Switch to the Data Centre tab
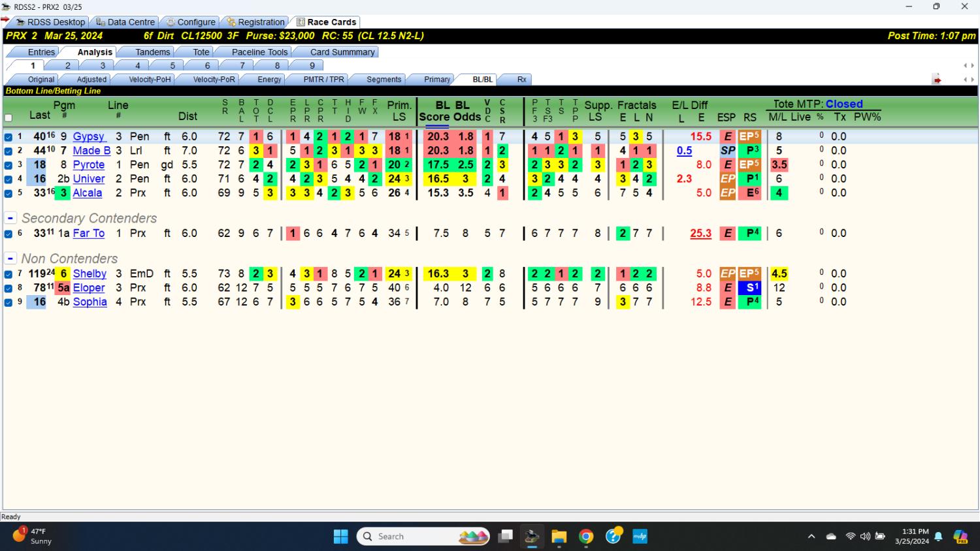 click(x=125, y=22)
